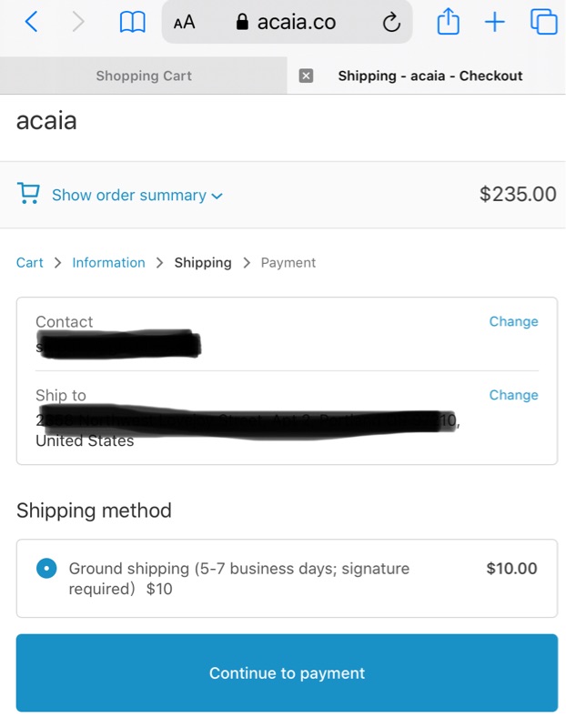Change the Ship to address
The height and width of the screenshot is (728, 566).
513,395
